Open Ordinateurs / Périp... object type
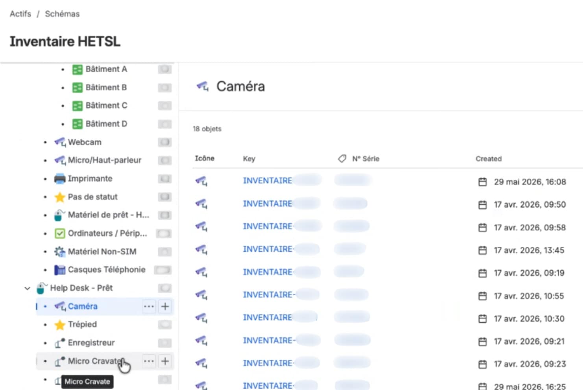Viewport: 583px width, 392px height. coord(107,233)
